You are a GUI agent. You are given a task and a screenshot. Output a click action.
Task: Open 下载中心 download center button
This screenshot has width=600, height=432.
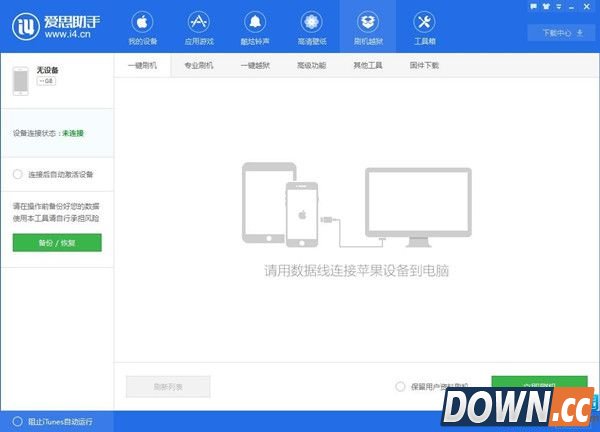point(561,33)
